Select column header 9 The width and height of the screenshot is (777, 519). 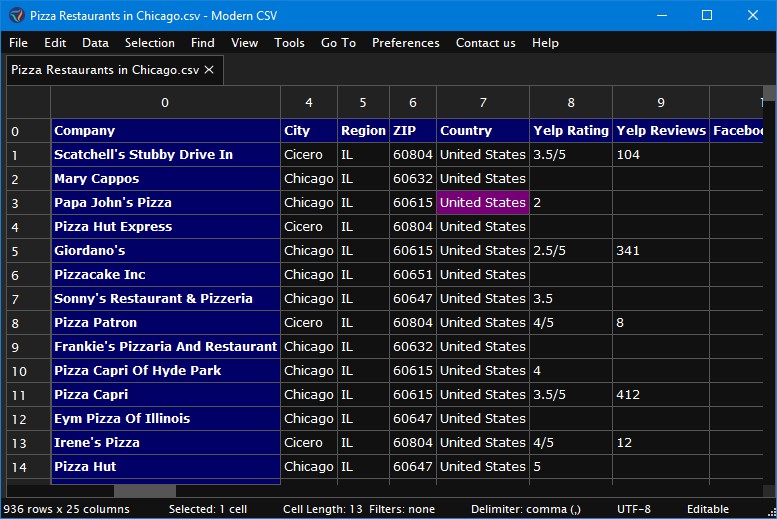point(661,103)
